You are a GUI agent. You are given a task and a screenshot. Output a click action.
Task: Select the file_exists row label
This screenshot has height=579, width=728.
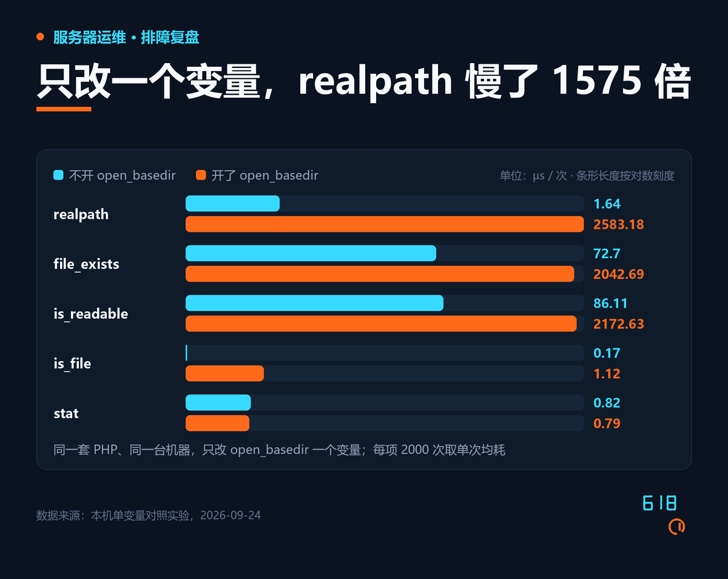point(86,264)
